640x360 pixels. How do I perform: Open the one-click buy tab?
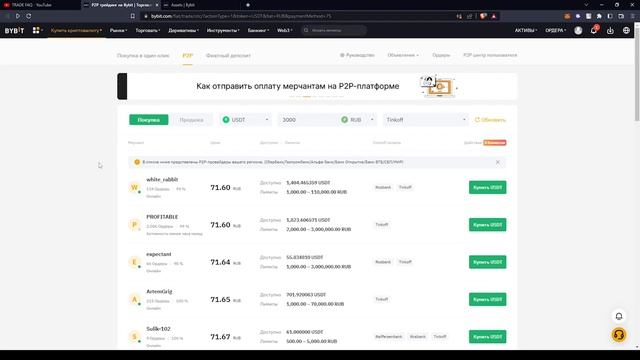tap(143, 55)
